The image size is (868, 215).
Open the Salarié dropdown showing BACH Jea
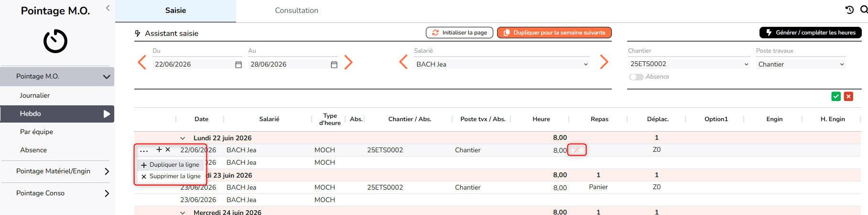point(502,64)
